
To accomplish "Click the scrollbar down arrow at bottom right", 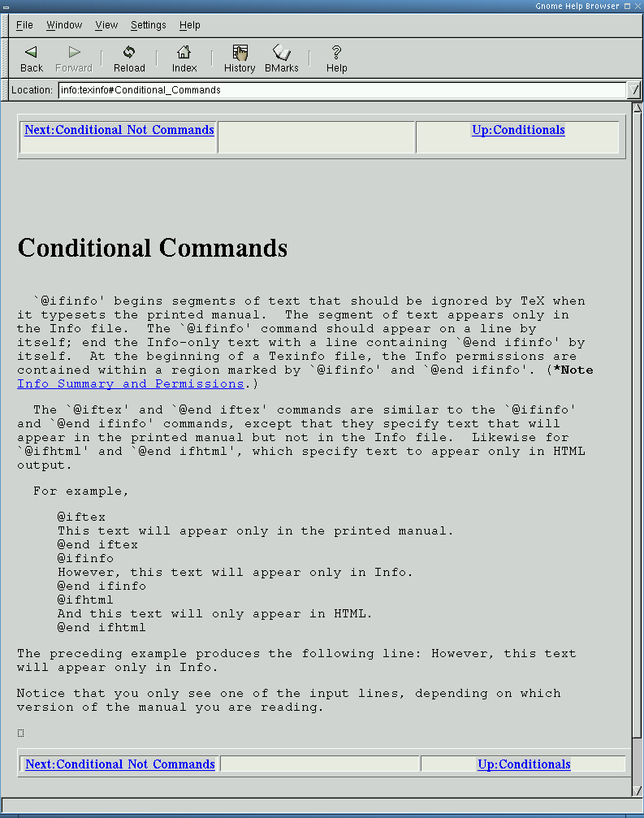I will (x=637, y=790).
